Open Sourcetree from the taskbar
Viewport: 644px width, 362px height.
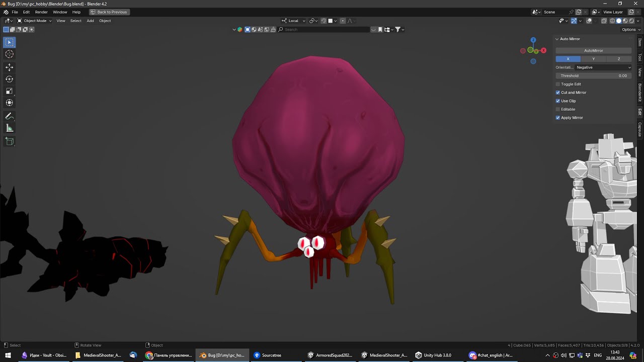267,355
